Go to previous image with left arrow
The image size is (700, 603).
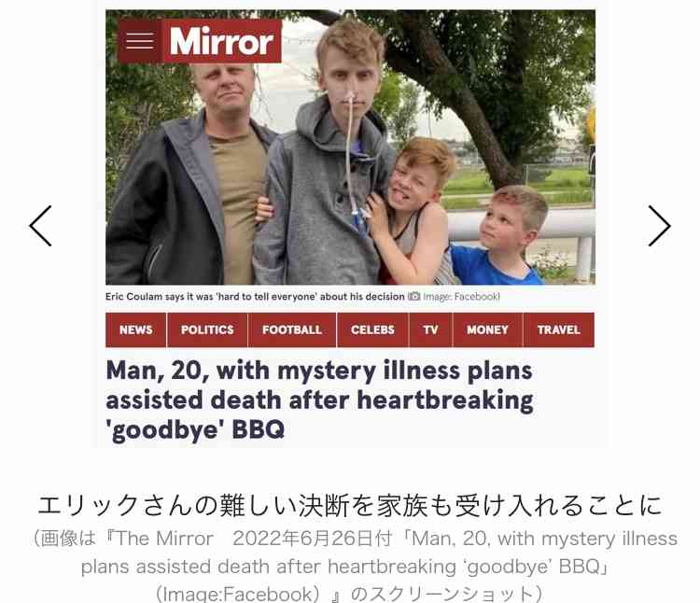point(41,226)
